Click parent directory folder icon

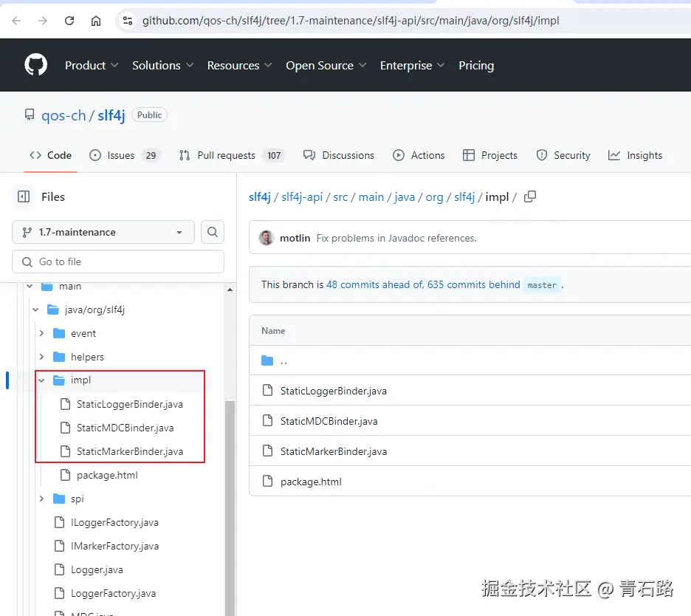click(267, 360)
